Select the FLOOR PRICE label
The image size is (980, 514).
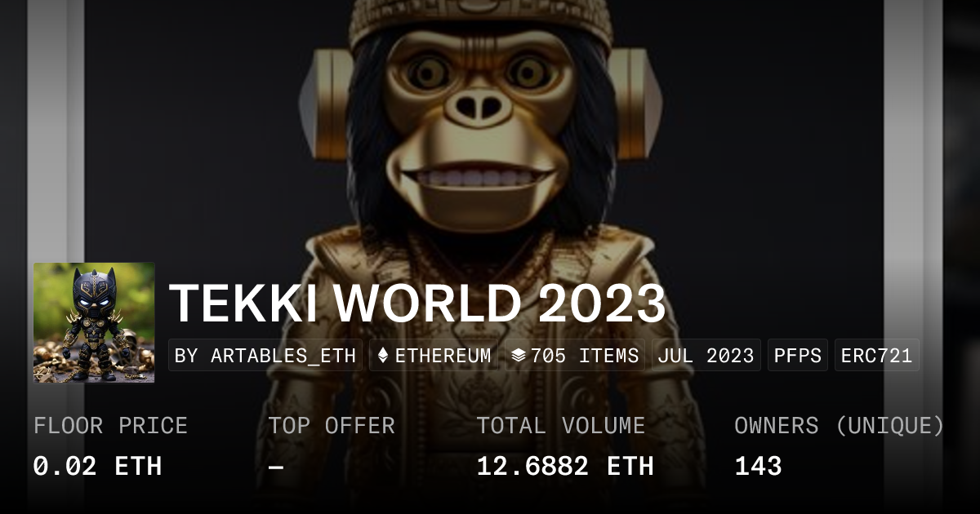point(110,425)
